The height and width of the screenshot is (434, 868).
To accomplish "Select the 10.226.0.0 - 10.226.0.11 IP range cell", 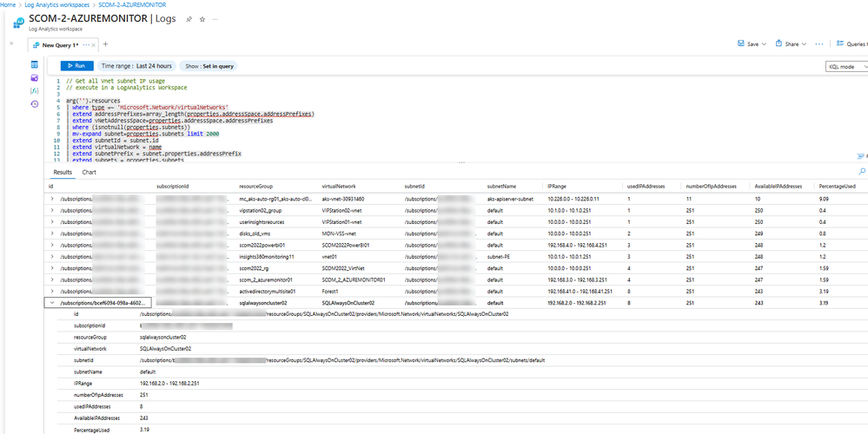I will (x=575, y=199).
